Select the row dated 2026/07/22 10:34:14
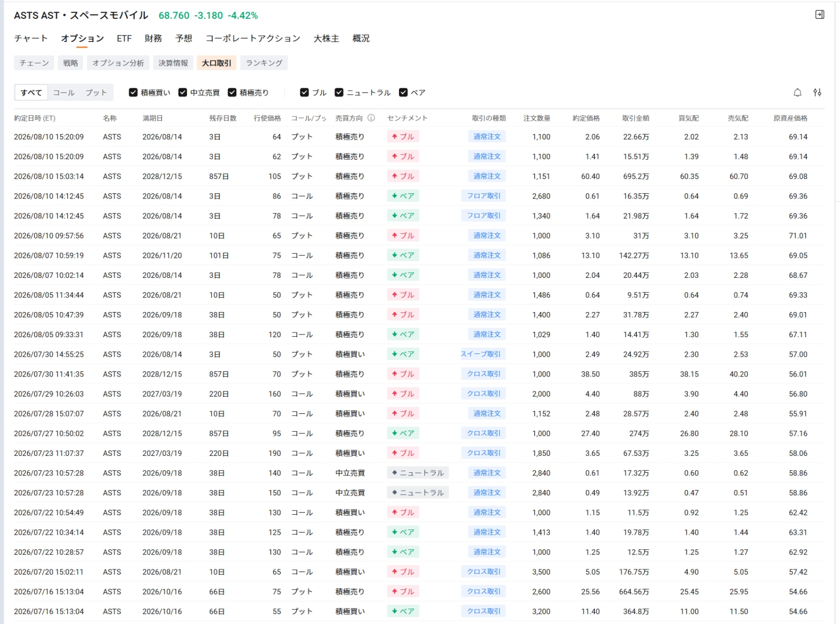Viewport: 840px width, 624px height. [419, 532]
